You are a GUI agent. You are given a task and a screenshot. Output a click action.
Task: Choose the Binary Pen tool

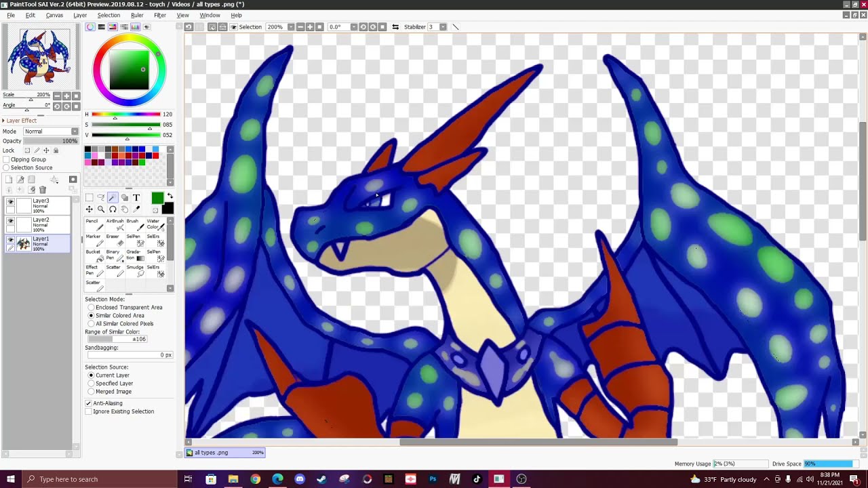114,256
